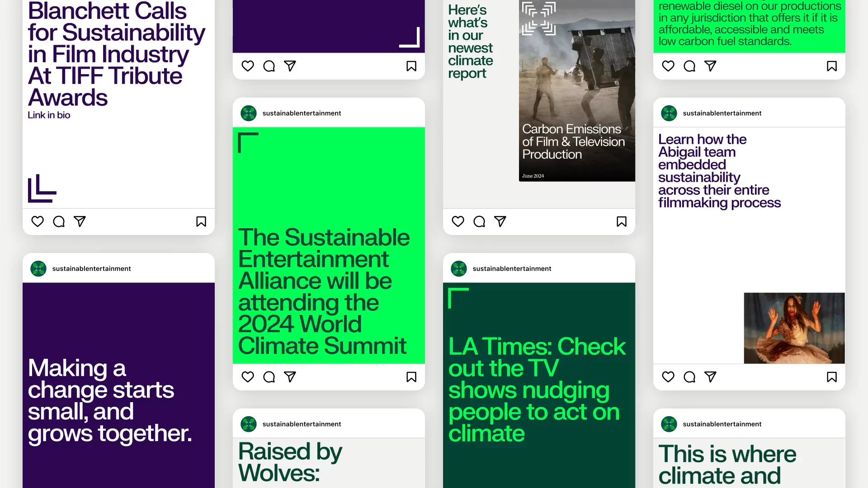This screenshot has height=488, width=868.
Task: Like the Blanchett TIFF Tribute Awards post
Action: coord(38,221)
